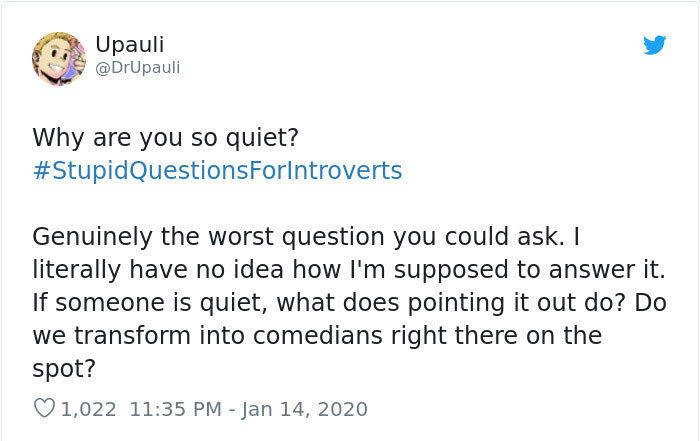The height and width of the screenshot is (441, 700).
Task: Open the @DrUpauli handle link
Action: click(x=138, y=67)
